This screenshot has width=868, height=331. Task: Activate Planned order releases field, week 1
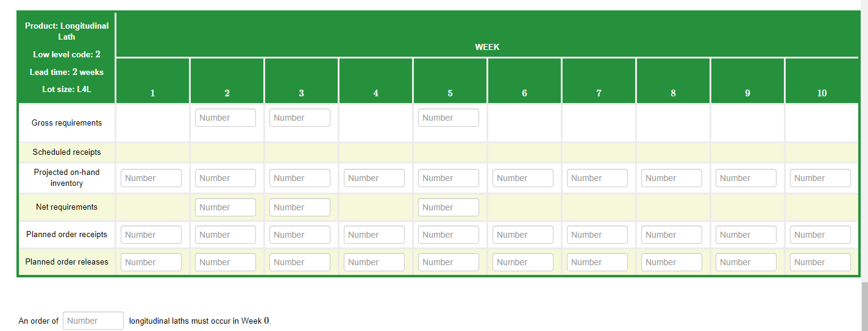pos(151,262)
